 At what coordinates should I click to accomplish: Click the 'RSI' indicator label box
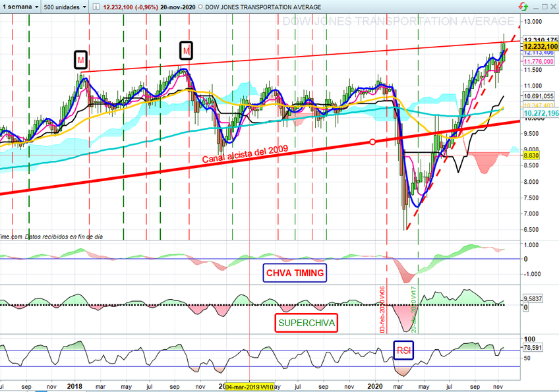[403, 350]
